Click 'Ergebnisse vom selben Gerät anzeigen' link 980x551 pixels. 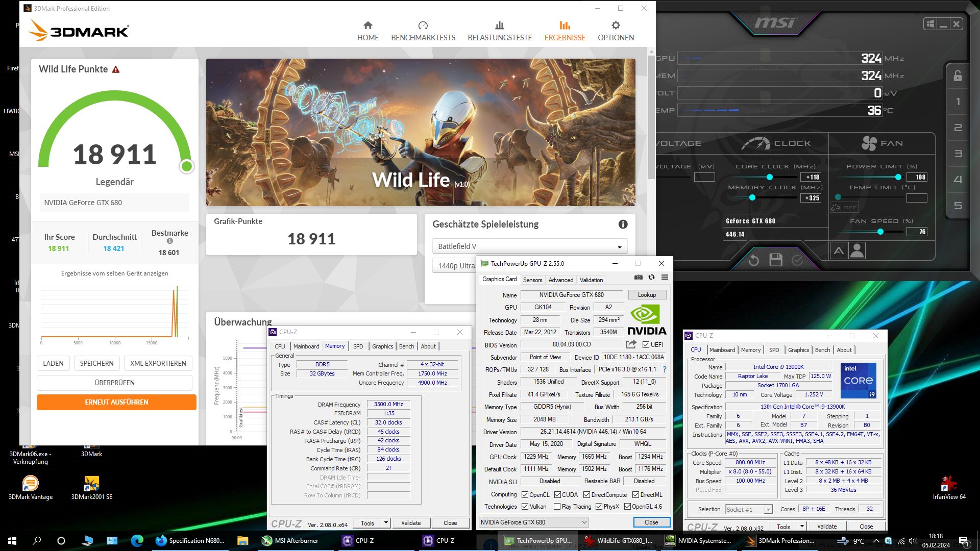(x=114, y=273)
